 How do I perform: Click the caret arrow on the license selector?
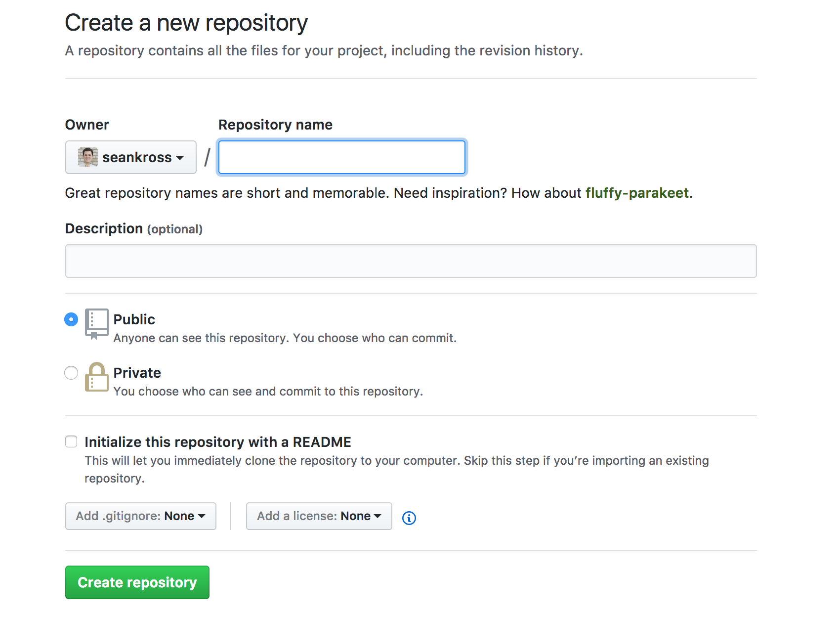tap(378, 516)
